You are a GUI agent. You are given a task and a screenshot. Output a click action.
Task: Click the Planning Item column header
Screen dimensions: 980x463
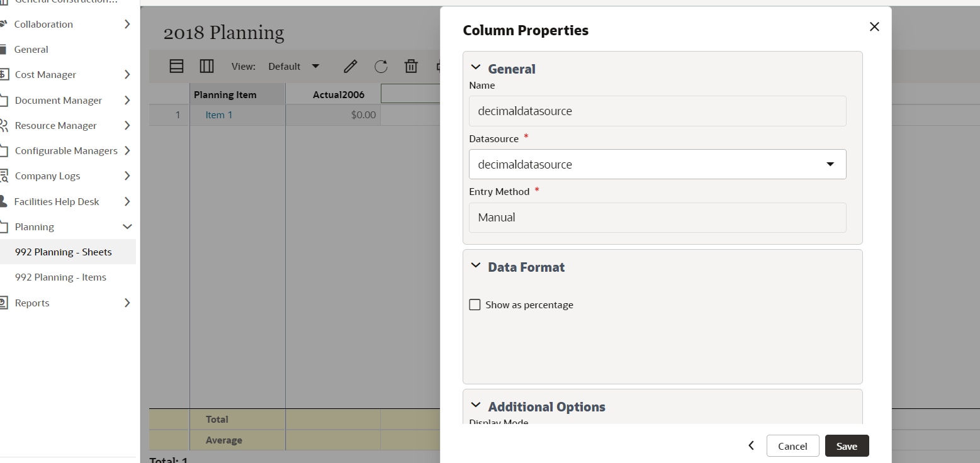coord(237,94)
